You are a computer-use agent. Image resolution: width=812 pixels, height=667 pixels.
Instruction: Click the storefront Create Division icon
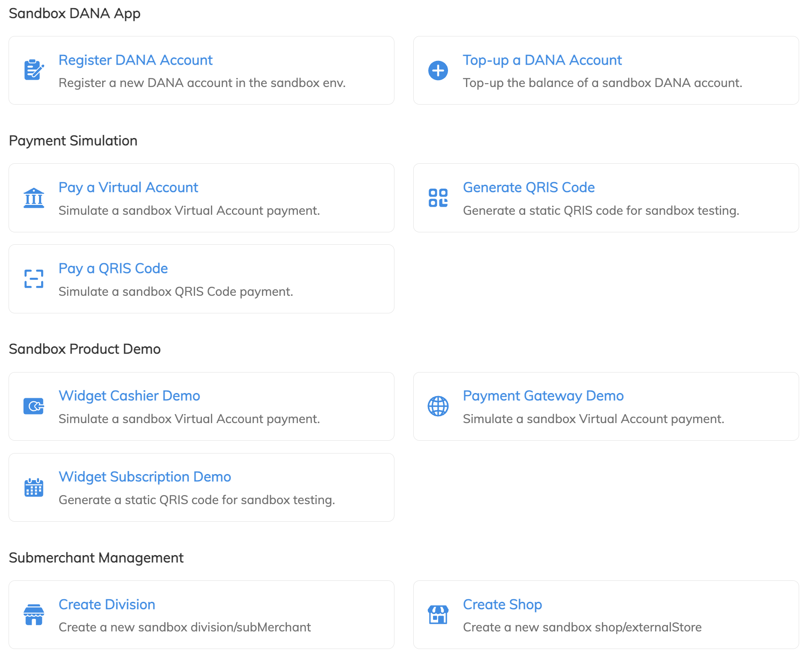tap(34, 615)
